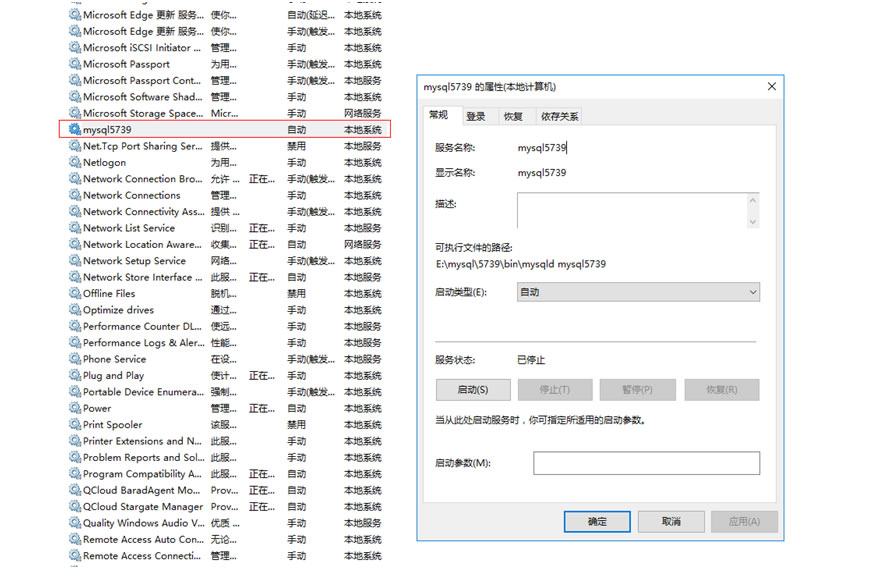Viewport: 869px width, 569px height.
Task: Click the Plug and Play service icon
Action: pos(75,376)
